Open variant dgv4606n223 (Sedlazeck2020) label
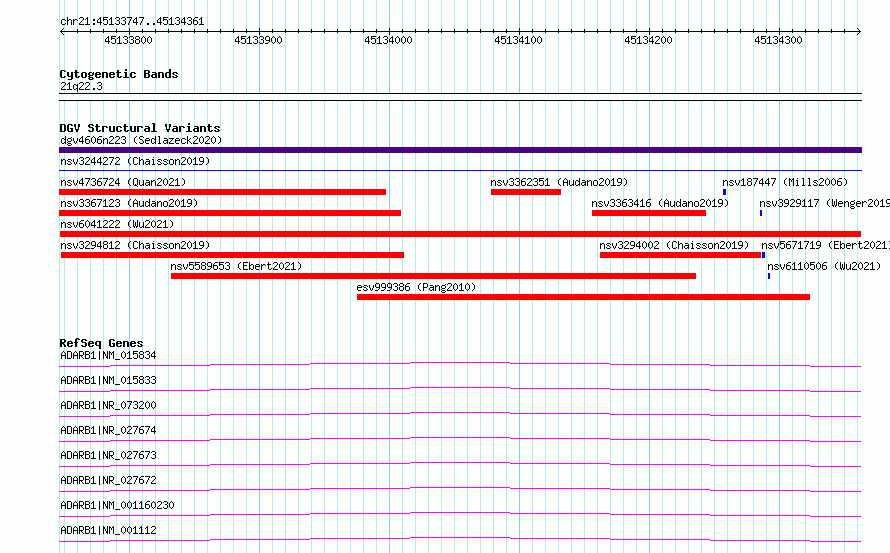Viewport: 890px width, 553px height. (141, 140)
